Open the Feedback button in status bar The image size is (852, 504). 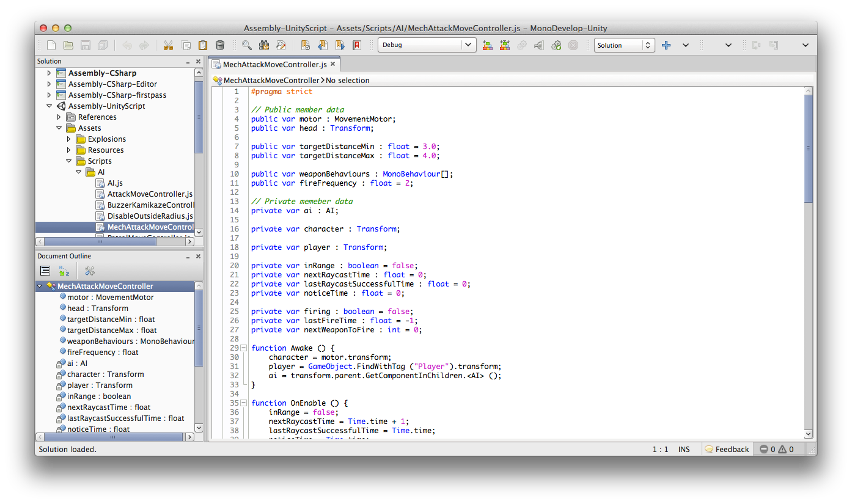(727, 449)
